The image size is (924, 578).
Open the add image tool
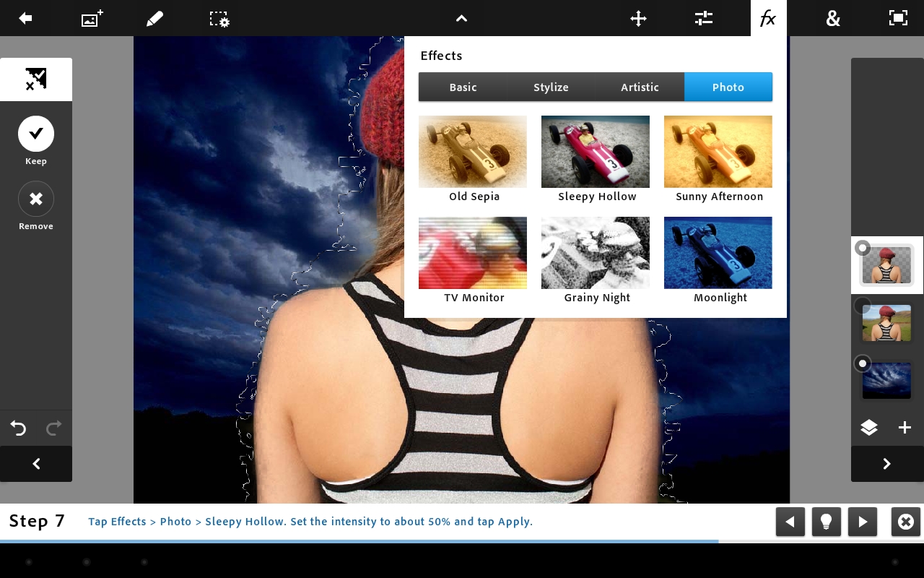[x=92, y=18]
